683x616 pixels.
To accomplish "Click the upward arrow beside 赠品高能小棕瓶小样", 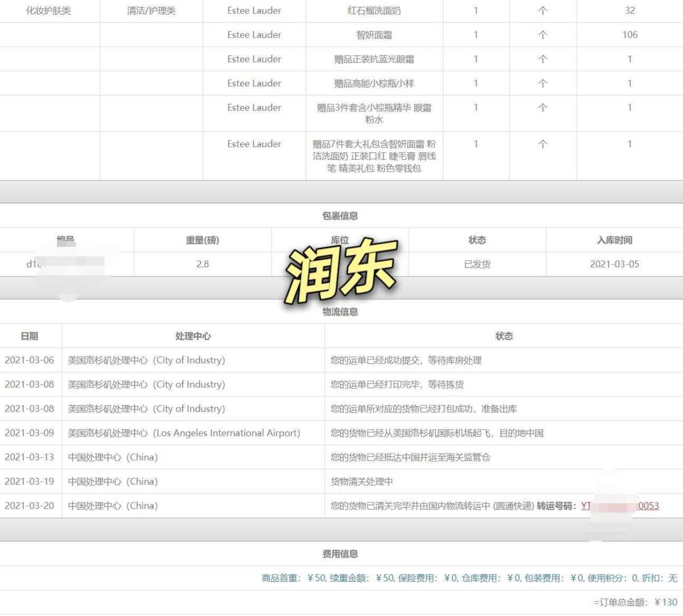I will [543, 83].
